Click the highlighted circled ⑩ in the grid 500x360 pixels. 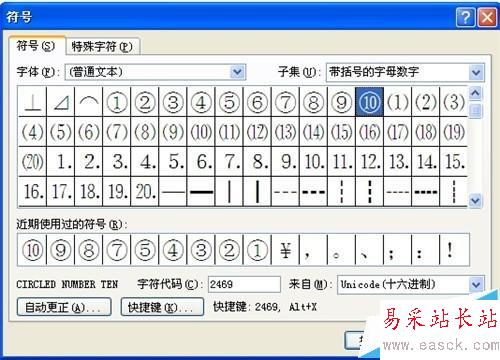click(x=369, y=102)
